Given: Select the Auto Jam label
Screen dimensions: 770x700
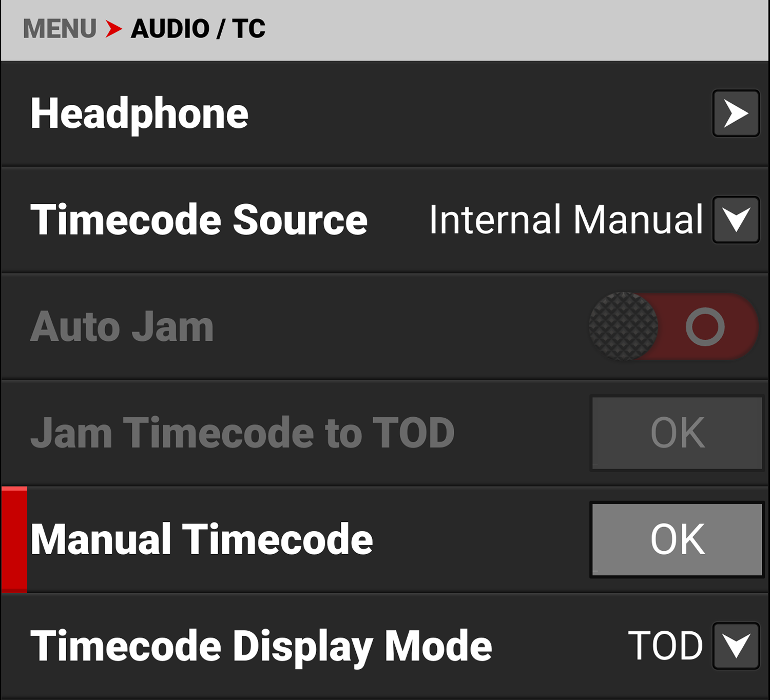Looking at the screenshot, I should [x=122, y=327].
